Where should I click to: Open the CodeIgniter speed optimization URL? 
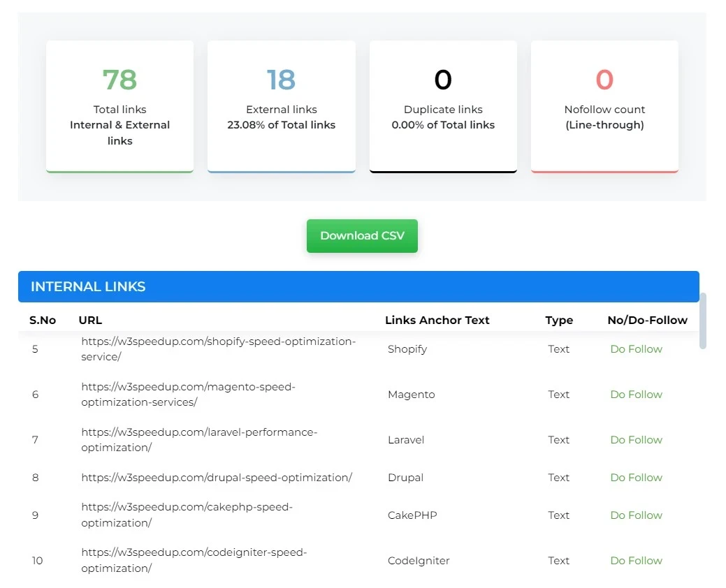coord(194,560)
